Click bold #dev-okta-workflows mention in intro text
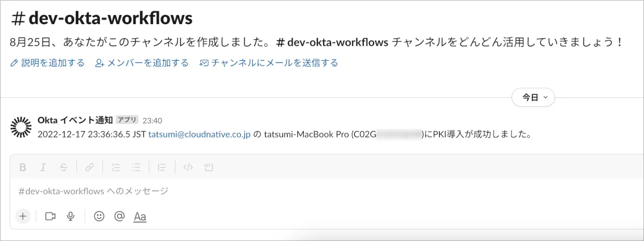Image resolution: width=644 pixels, height=241 pixels. pyautogui.click(x=332, y=42)
